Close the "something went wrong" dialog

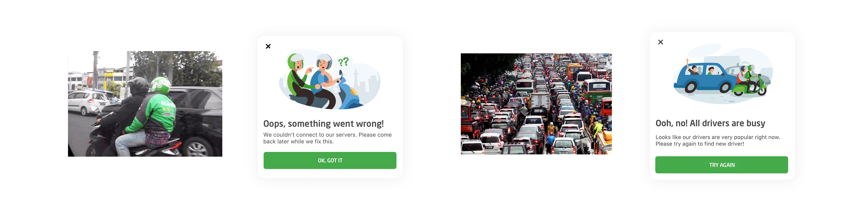(x=268, y=46)
